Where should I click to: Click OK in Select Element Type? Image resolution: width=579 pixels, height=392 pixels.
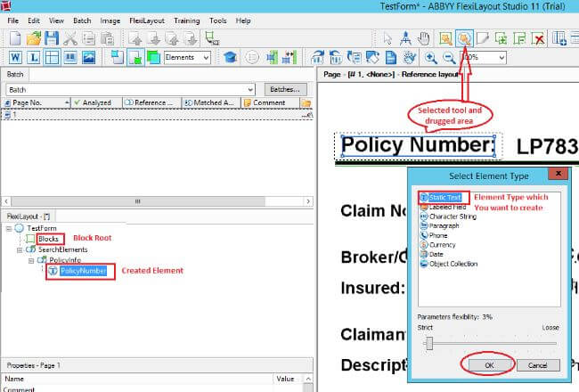point(489,365)
